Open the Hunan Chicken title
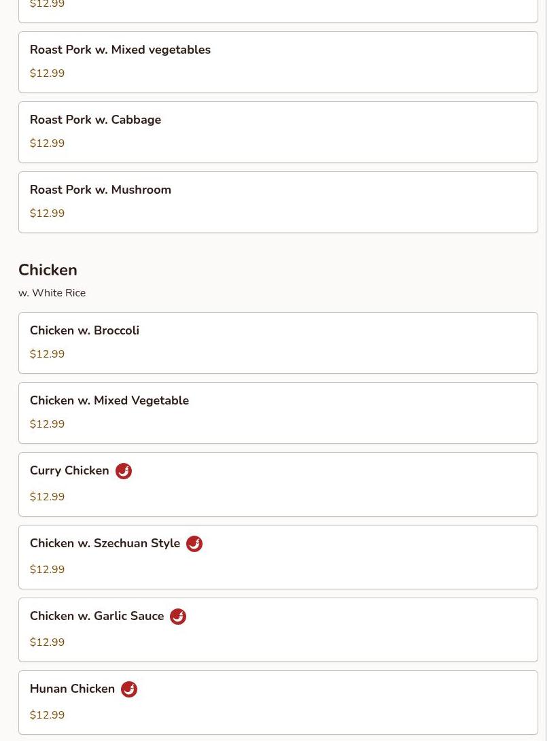The image size is (560, 741). click(x=72, y=689)
